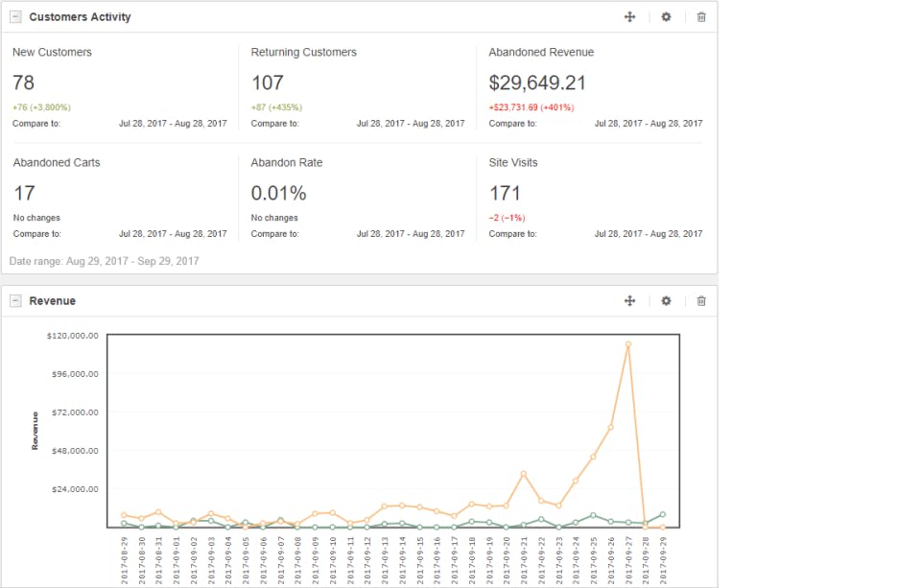Image resolution: width=921 pixels, height=588 pixels.
Task: Click the Revenue panel move icon
Action: point(630,301)
